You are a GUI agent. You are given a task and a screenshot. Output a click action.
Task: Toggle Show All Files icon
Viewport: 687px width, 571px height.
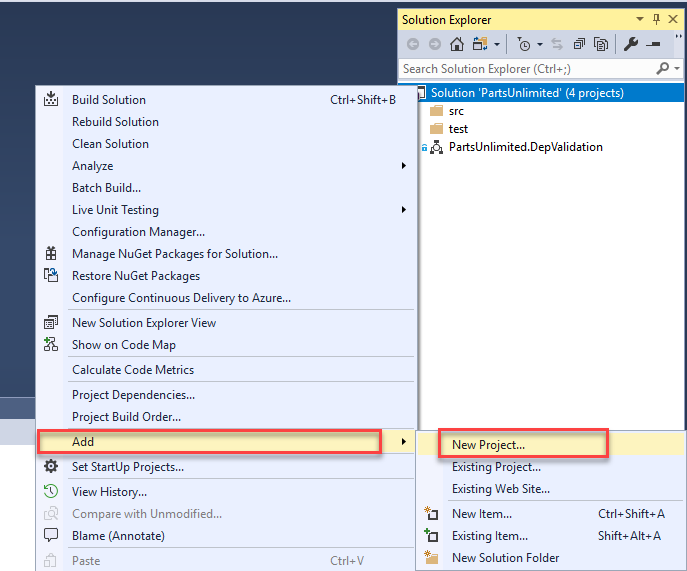point(601,44)
